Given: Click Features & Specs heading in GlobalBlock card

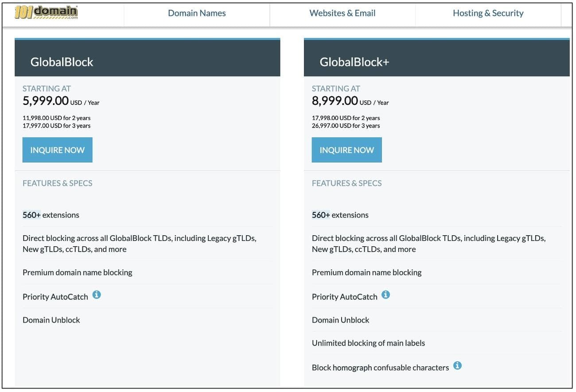Looking at the screenshot, I should coord(58,183).
